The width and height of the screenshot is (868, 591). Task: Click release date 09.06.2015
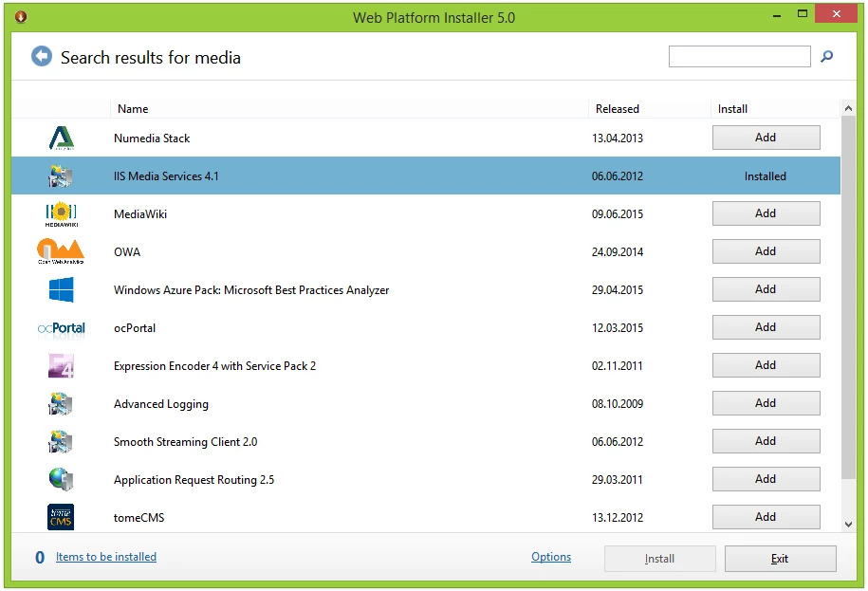coord(618,214)
